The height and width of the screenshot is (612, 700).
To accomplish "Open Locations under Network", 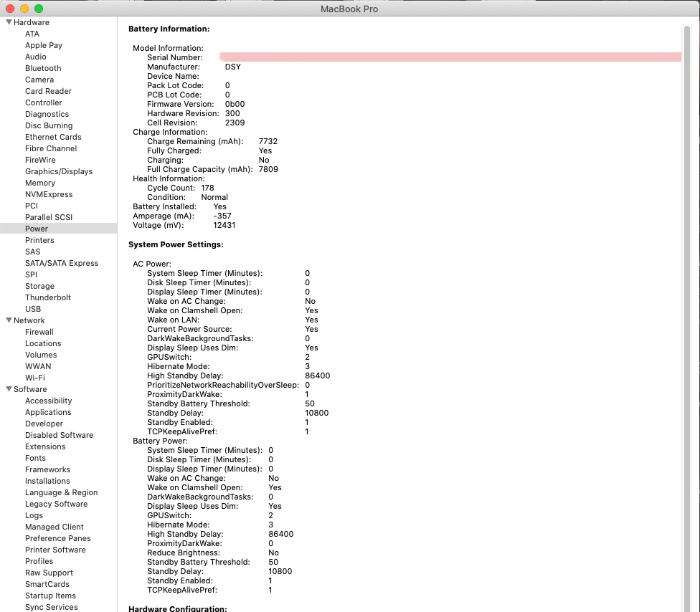I will coord(43,343).
